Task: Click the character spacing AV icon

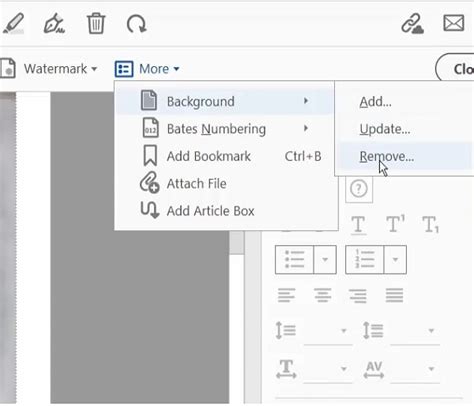Action: click(374, 369)
